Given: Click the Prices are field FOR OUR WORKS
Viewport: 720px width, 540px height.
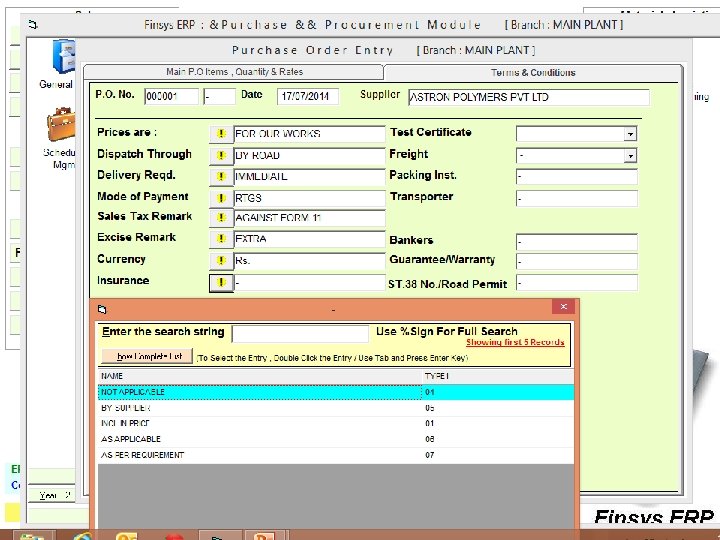Looking at the screenshot, I should pos(309,134).
